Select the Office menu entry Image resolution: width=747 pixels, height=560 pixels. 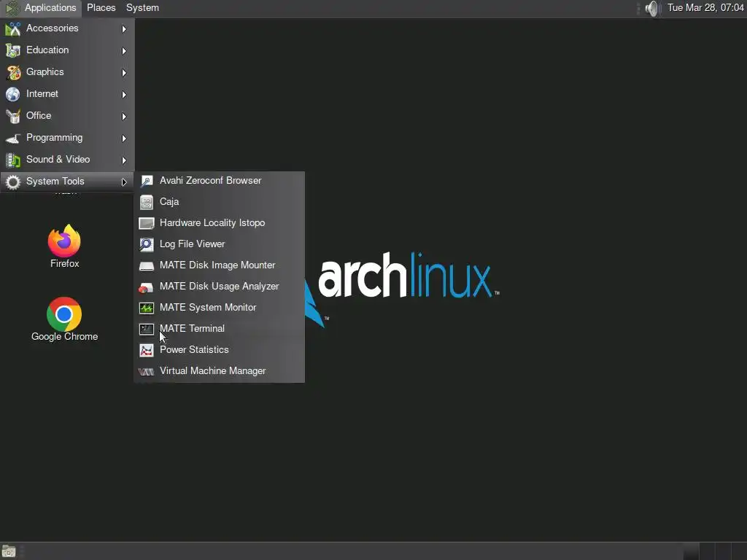(x=67, y=116)
